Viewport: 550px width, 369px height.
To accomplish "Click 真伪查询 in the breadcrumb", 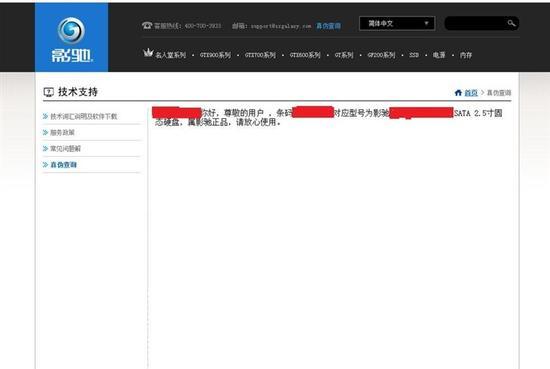I will (x=499, y=93).
